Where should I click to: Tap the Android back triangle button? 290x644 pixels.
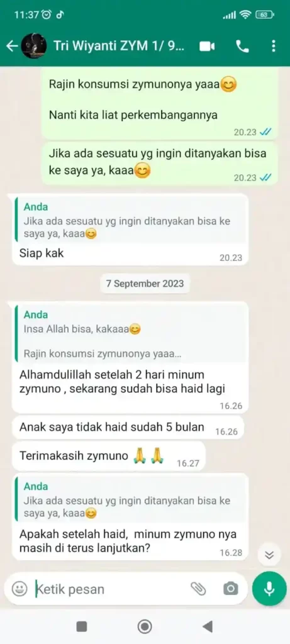208,626
